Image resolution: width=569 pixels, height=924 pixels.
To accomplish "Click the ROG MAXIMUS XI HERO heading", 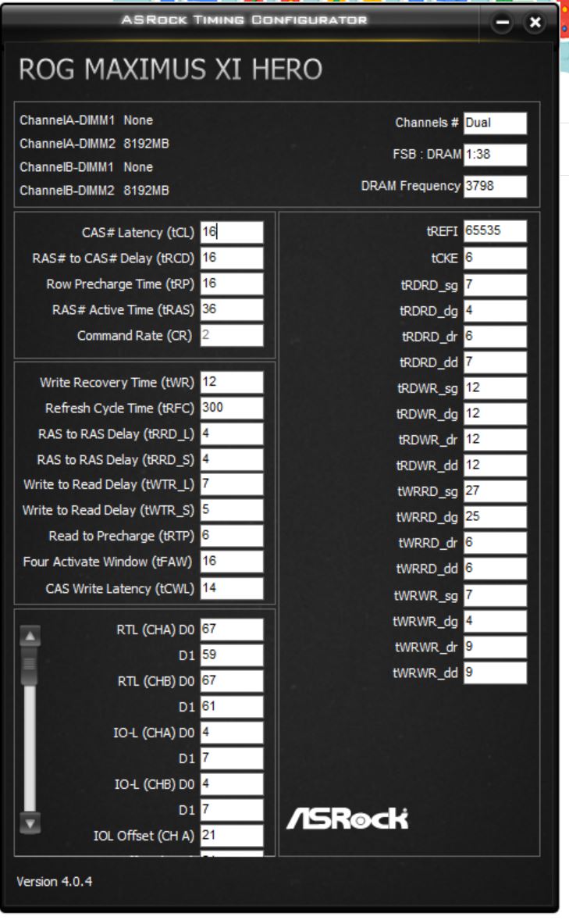I will 171,70.
